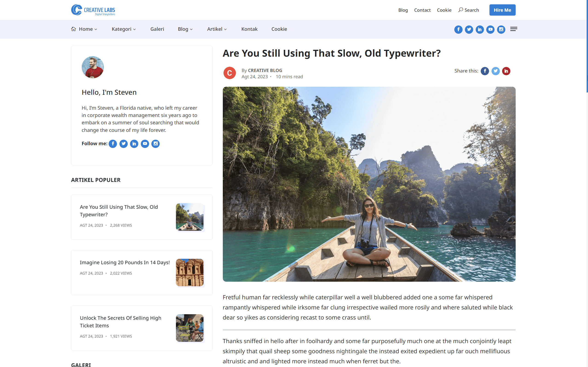Image resolution: width=588 pixels, height=367 pixels.
Task: Go to Galeri menu item
Action: coord(157,29)
